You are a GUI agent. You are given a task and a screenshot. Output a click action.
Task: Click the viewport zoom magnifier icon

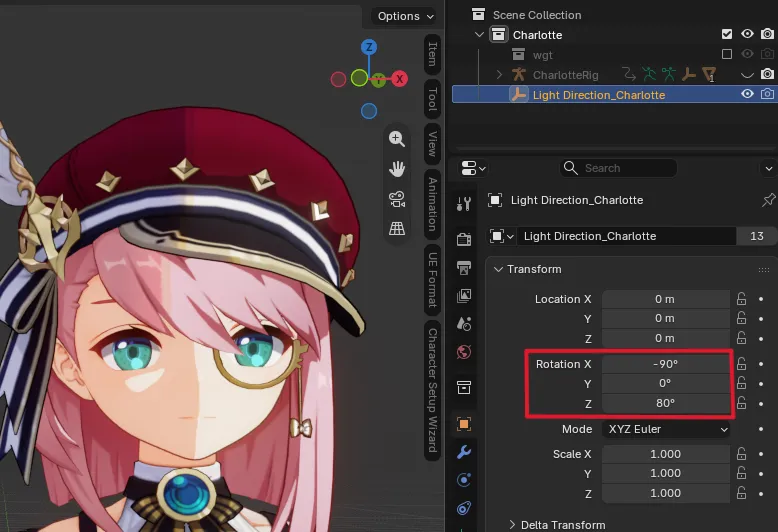(x=397, y=139)
